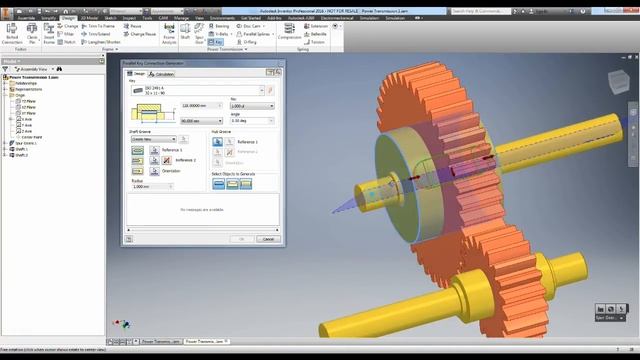Open the Spur Gear generator
The height and width of the screenshot is (360, 640).
pos(199,33)
